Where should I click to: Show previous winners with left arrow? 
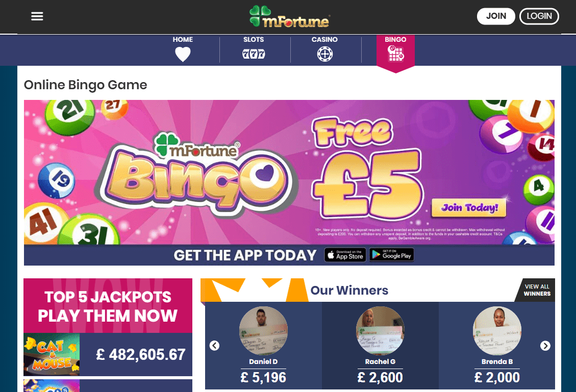(x=214, y=346)
